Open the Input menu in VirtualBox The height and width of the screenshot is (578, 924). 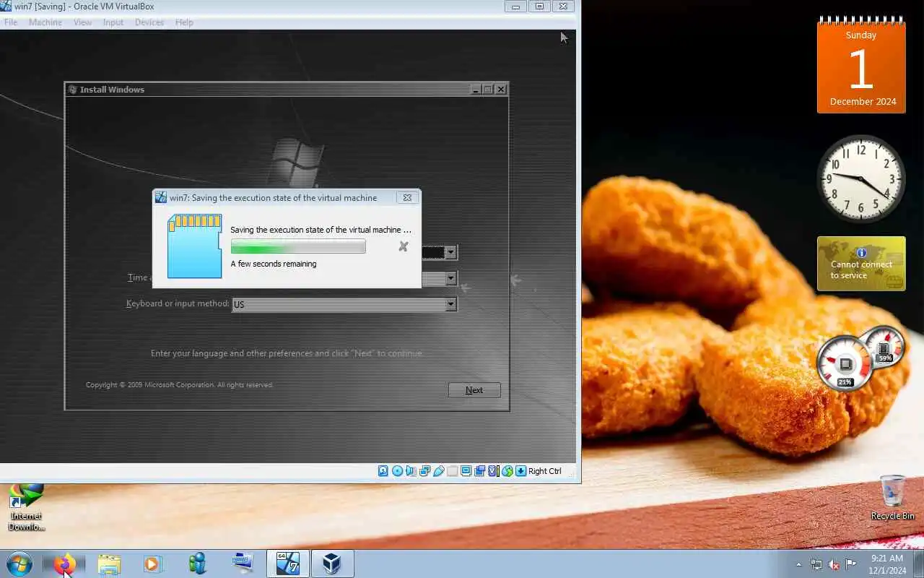[113, 22]
